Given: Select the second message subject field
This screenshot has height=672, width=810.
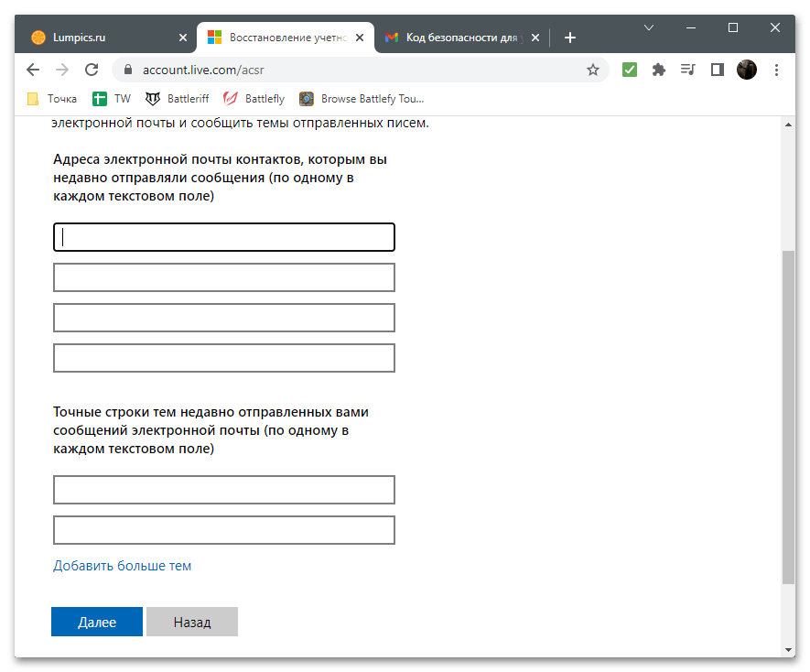Looking at the screenshot, I should point(224,530).
